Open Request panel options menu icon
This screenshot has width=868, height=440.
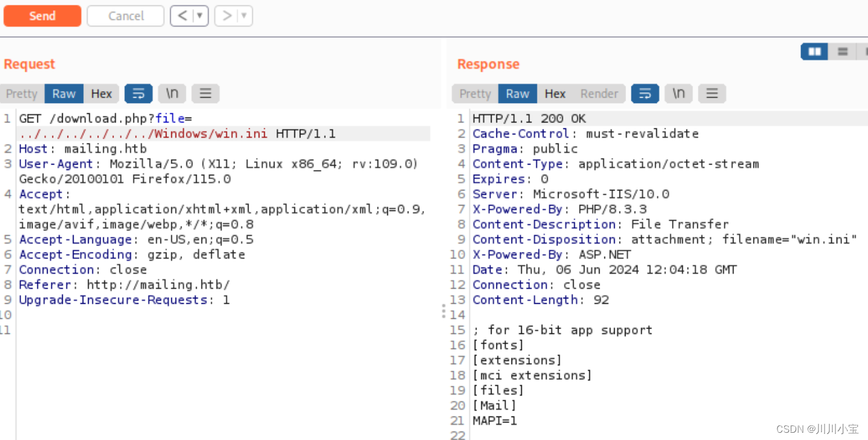pyautogui.click(x=205, y=93)
